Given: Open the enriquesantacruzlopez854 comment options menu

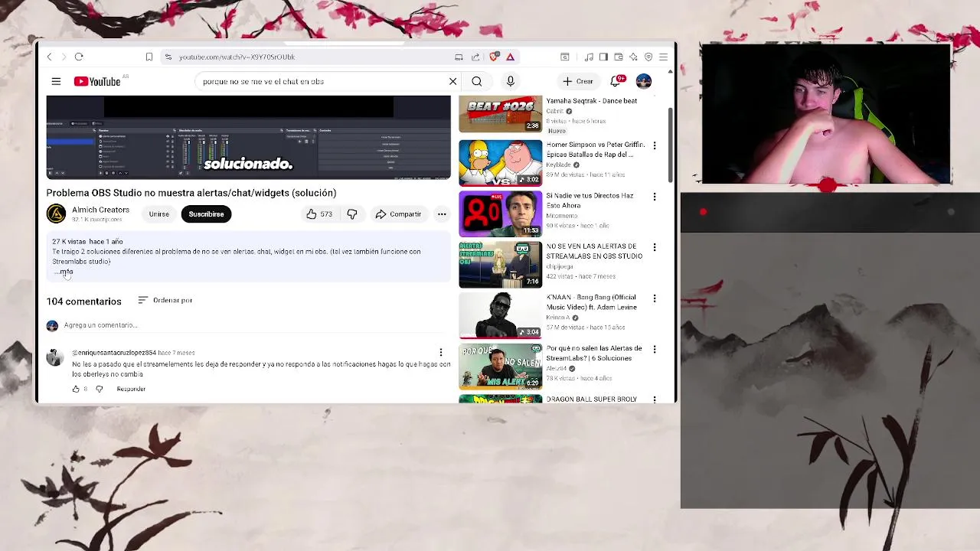Looking at the screenshot, I should pos(441,352).
